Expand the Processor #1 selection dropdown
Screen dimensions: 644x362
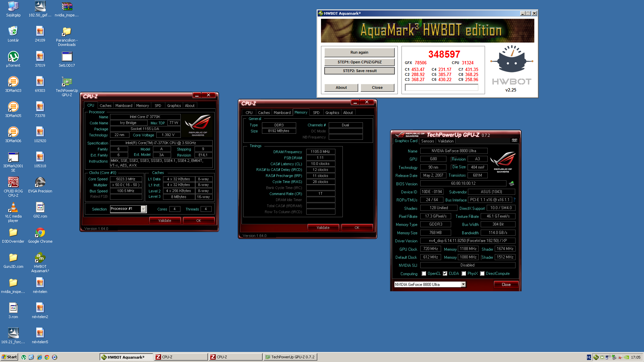(x=144, y=209)
